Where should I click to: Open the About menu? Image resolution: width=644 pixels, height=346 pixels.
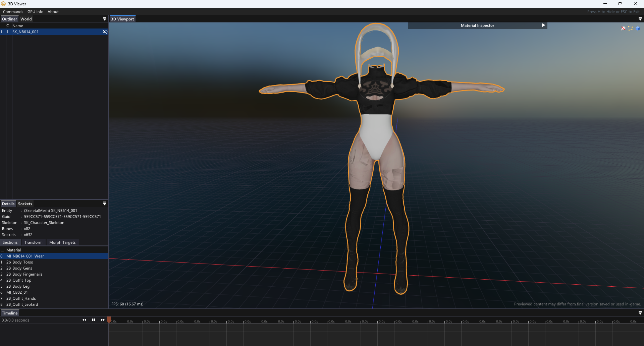(x=53, y=12)
